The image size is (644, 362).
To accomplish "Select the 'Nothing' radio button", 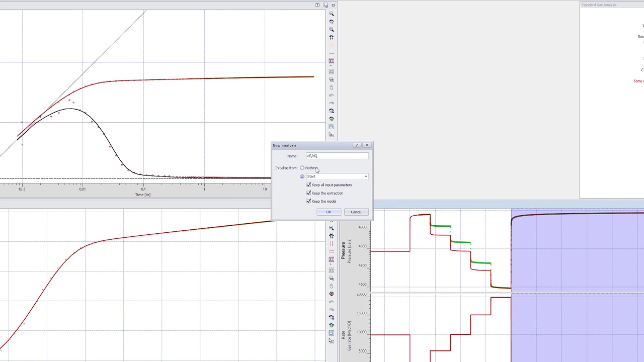I will point(302,168).
